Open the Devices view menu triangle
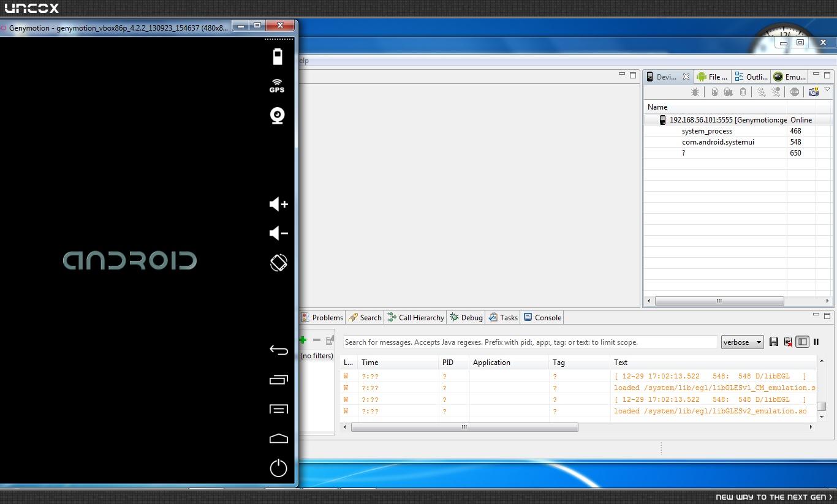The width and height of the screenshot is (837, 504). [827, 90]
